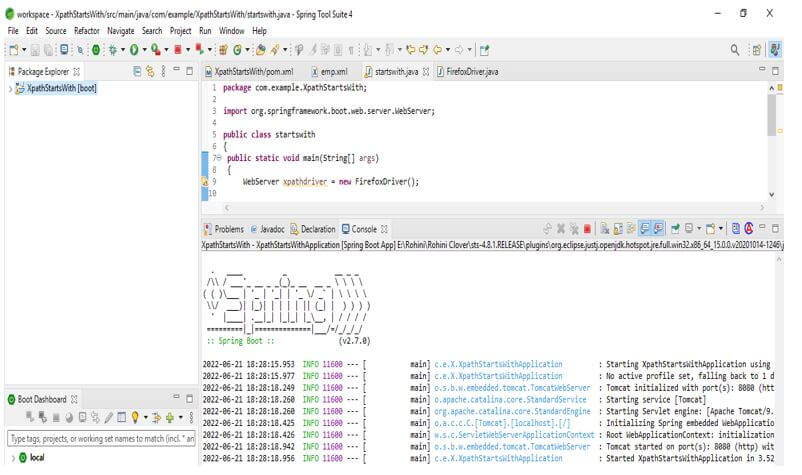Open the lightbulb dropdown arrow in Boot Dashboard

coord(146,417)
